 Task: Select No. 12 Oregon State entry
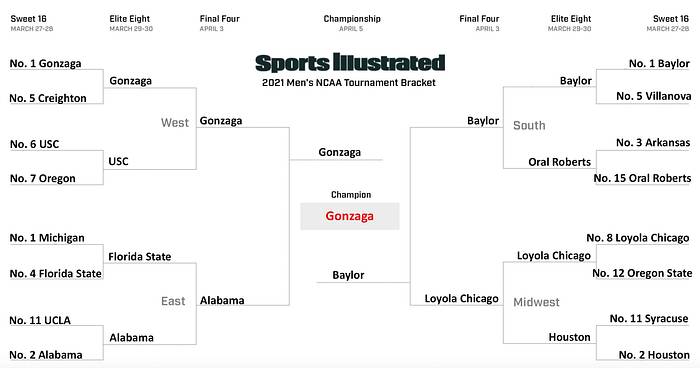(x=642, y=273)
